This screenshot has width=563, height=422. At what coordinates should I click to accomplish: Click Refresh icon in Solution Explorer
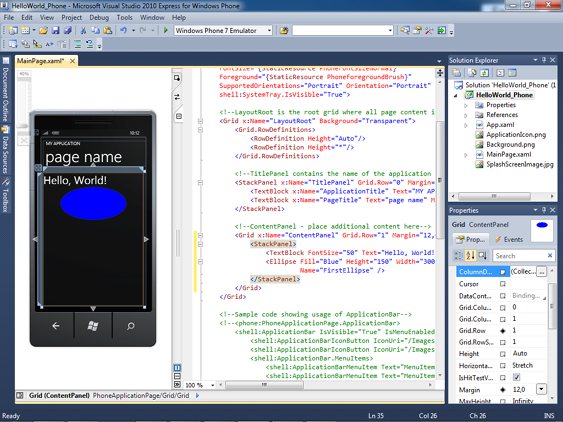click(484, 73)
